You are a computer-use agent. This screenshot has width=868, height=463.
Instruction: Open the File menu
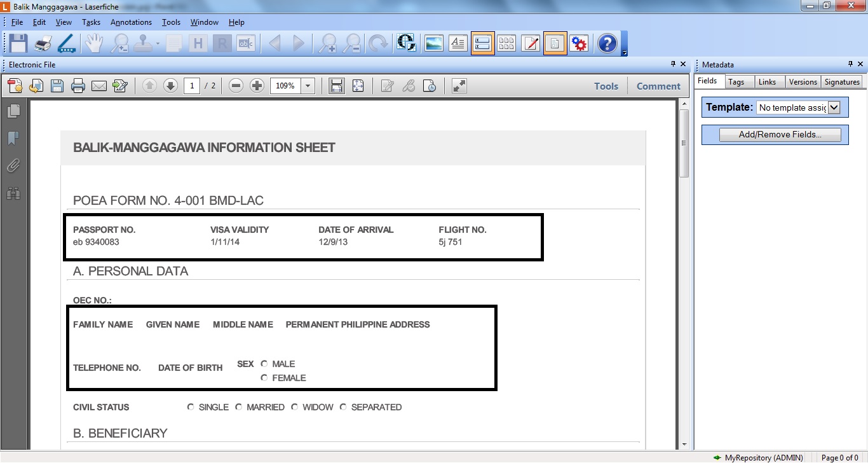tap(17, 22)
